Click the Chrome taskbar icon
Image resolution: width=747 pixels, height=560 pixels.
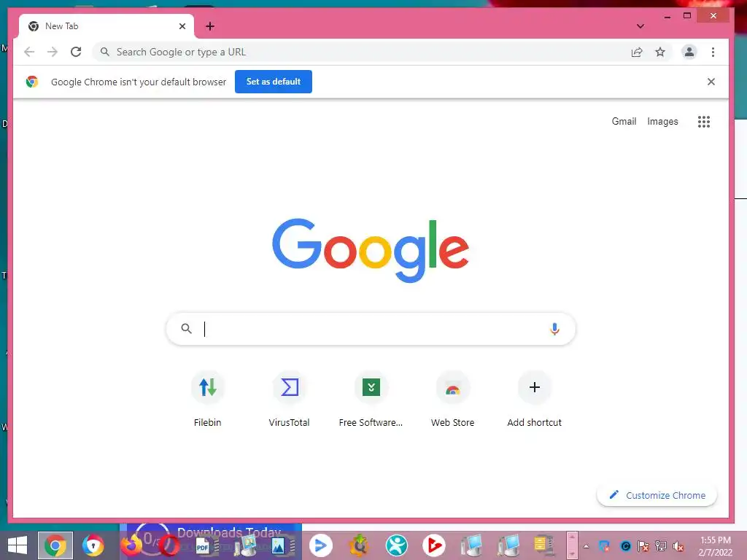pos(55,545)
